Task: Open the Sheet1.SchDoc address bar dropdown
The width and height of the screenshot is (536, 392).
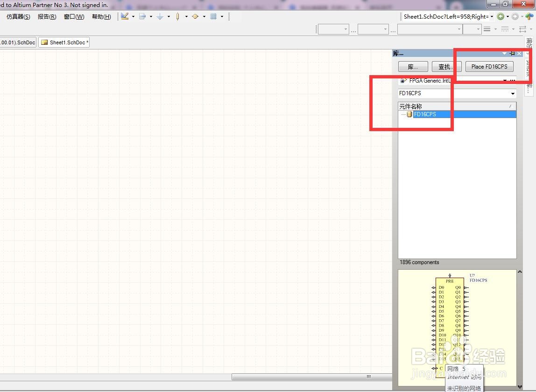Action: click(x=492, y=16)
